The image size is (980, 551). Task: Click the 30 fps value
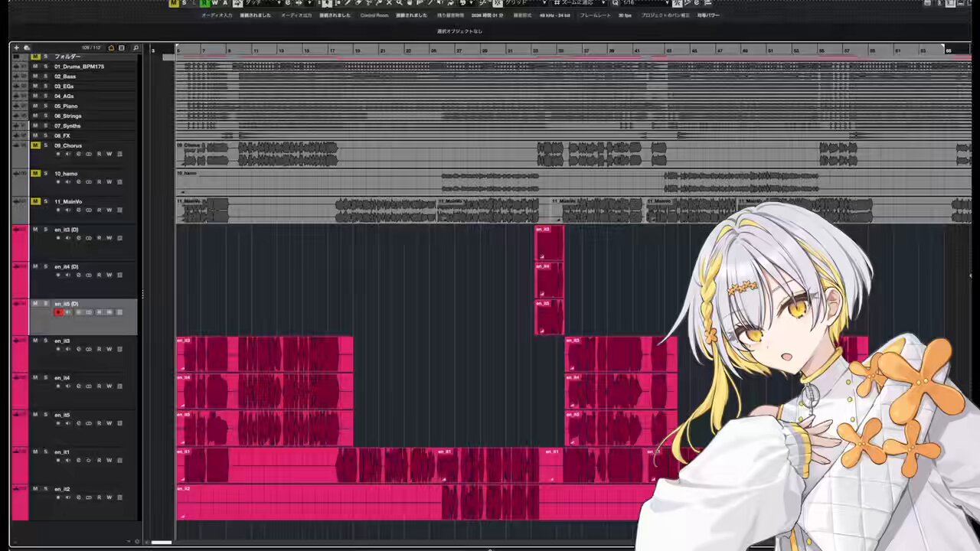(x=626, y=15)
